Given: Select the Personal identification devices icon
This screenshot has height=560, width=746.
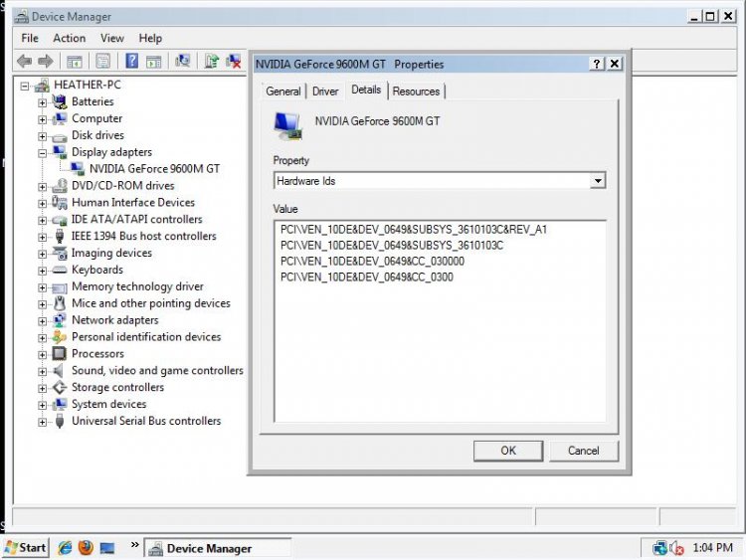Looking at the screenshot, I should click(60, 337).
